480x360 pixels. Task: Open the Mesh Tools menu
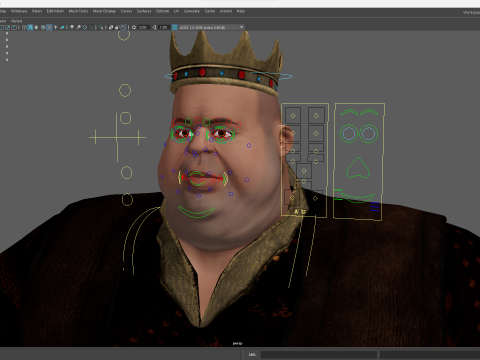78,11
